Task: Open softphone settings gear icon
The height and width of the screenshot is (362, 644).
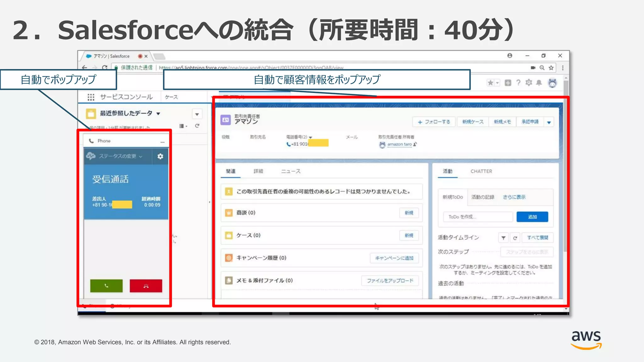Action: 160,156
